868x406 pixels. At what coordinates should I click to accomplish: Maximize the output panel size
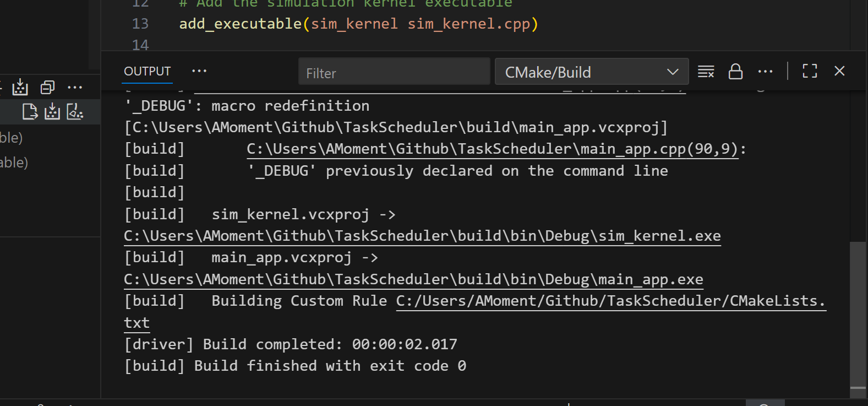coord(810,71)
